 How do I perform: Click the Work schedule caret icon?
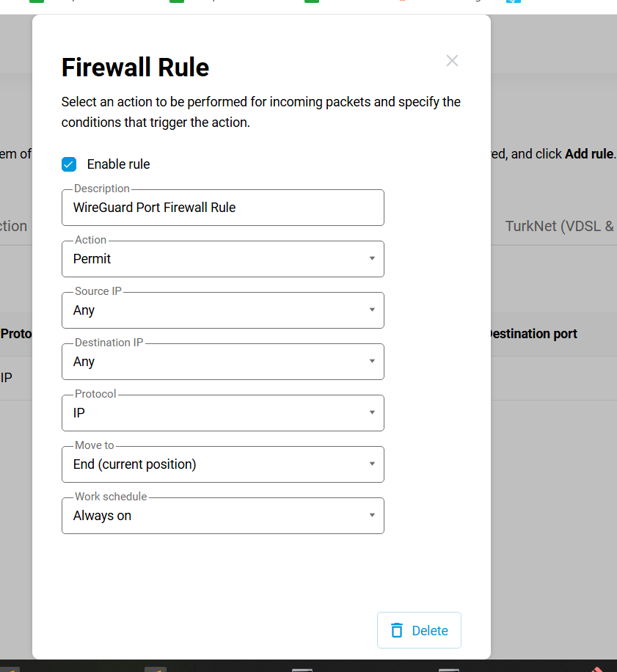pyautogui.click(x=372, y=515)
